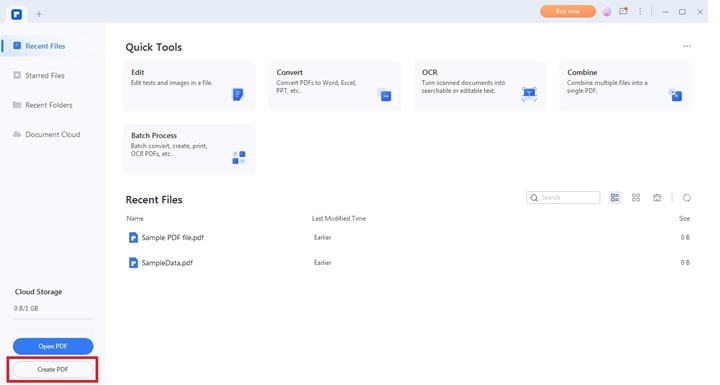
Task: Switch to list view layout
Action: click(615, 198)
